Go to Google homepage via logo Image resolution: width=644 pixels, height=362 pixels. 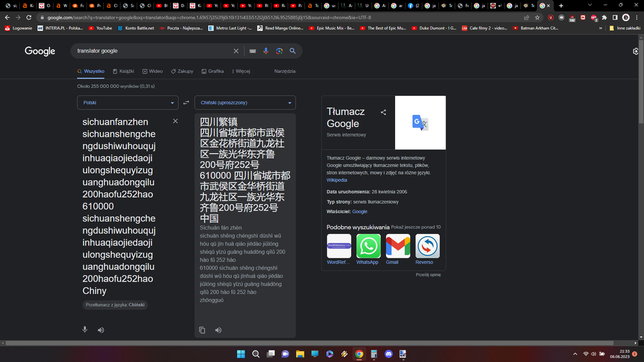(40, 51)
